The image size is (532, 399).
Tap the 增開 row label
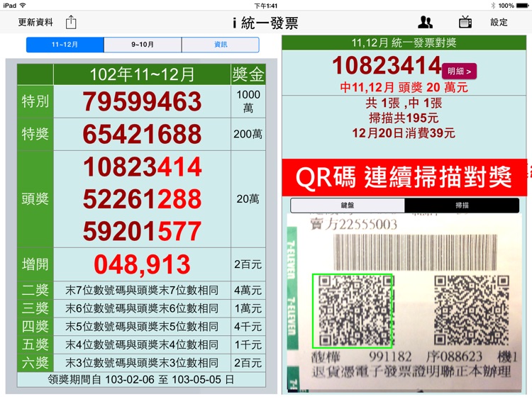click(35, 264)
